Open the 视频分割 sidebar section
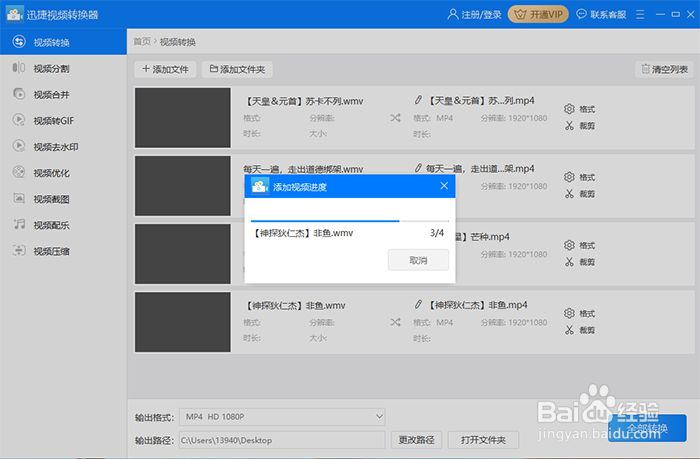This screenshot has height=459, width=700. 63,68
